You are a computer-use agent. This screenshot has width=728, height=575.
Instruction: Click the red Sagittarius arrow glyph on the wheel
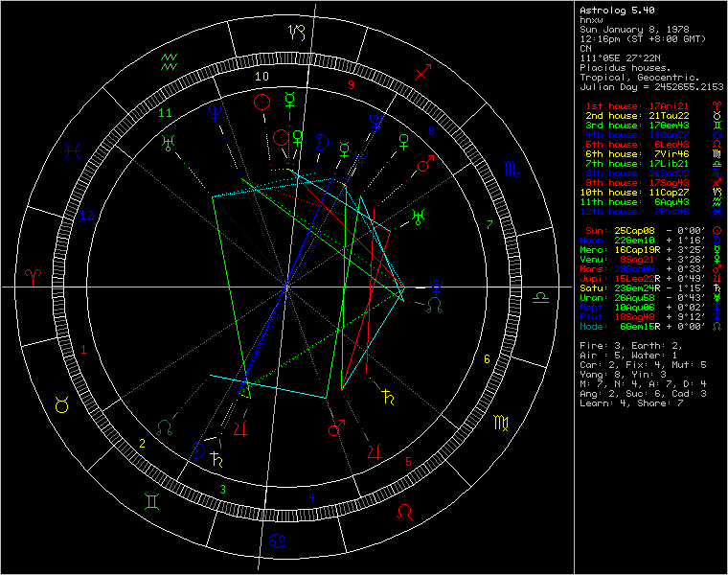(424, 72)
